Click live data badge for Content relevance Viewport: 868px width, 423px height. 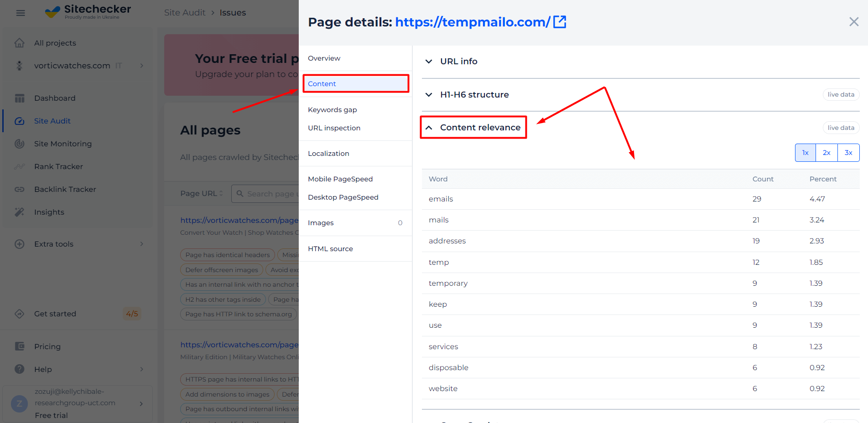(x=841, y=128)
